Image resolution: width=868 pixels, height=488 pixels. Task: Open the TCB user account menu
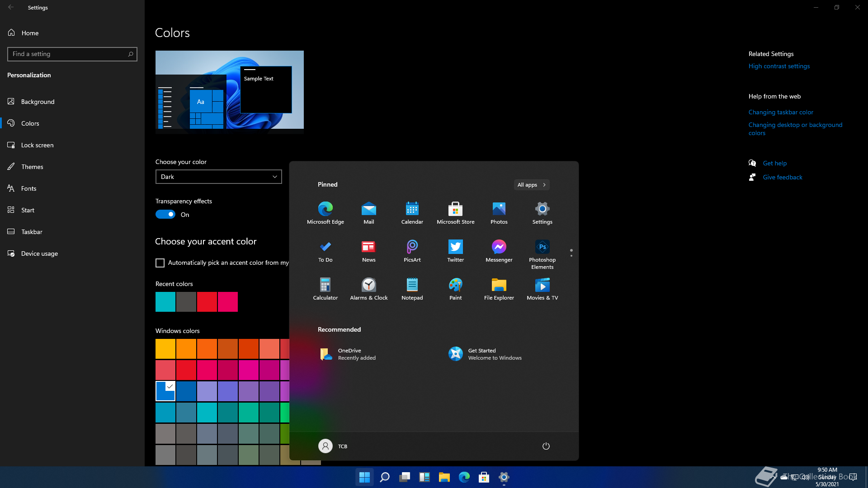click(x=333, y=446)
